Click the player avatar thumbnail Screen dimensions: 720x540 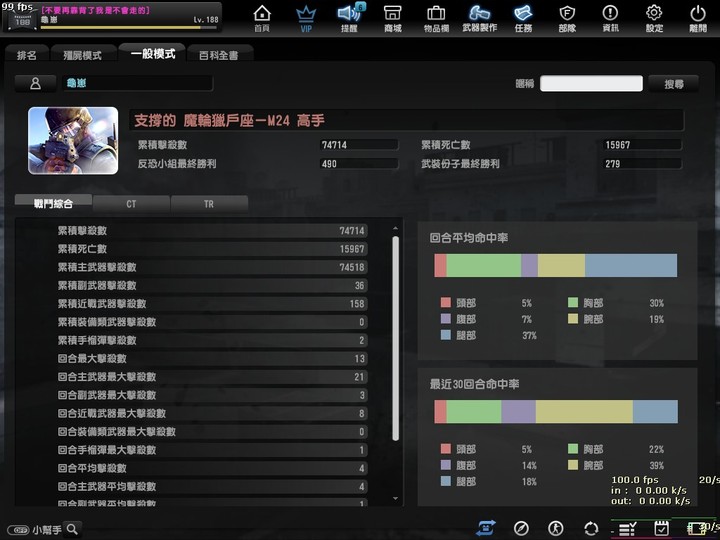point(73,141)
